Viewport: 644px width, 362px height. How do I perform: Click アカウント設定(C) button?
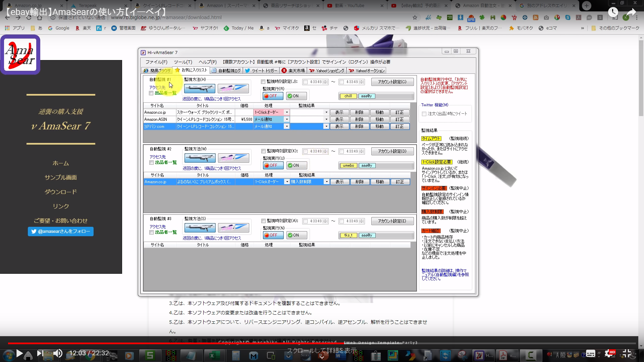(392, 82)
